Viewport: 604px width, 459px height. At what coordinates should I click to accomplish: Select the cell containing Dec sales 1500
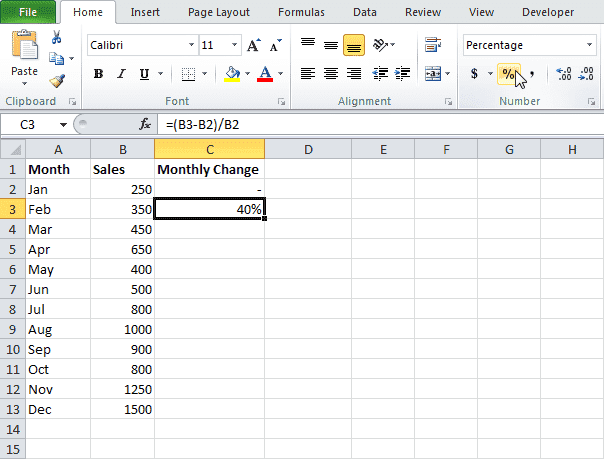point(122,410)
